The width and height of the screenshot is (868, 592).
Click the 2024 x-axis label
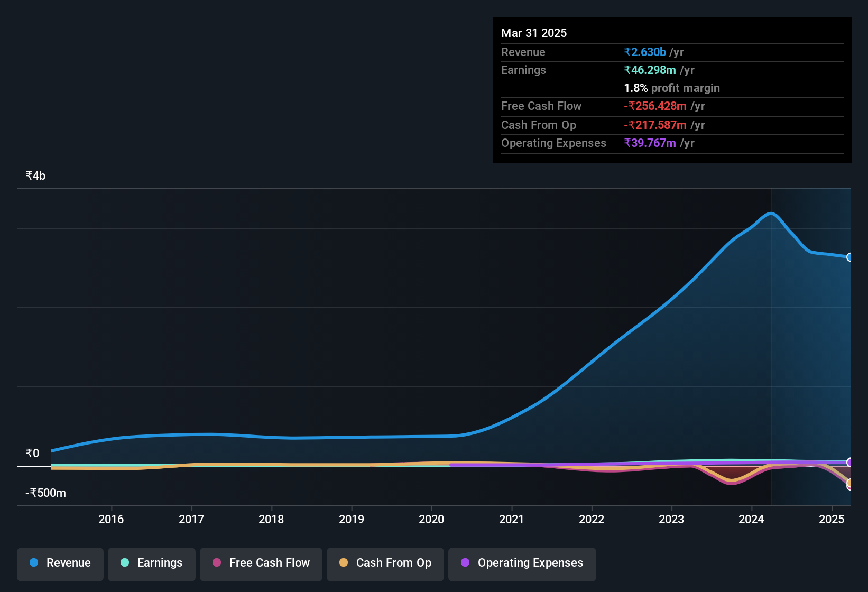pyautogui.click(x=751, y=519)
